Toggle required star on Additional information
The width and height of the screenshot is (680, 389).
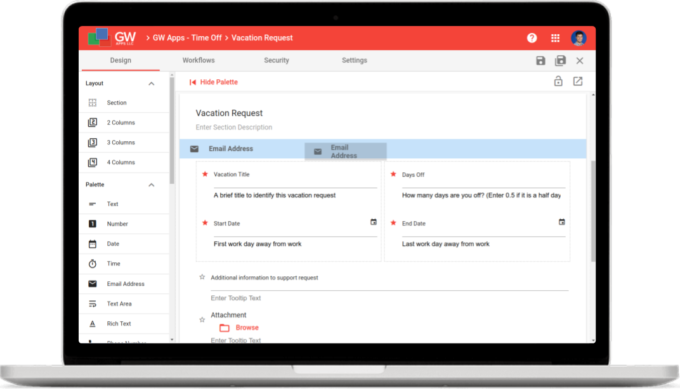coord(202,277)
